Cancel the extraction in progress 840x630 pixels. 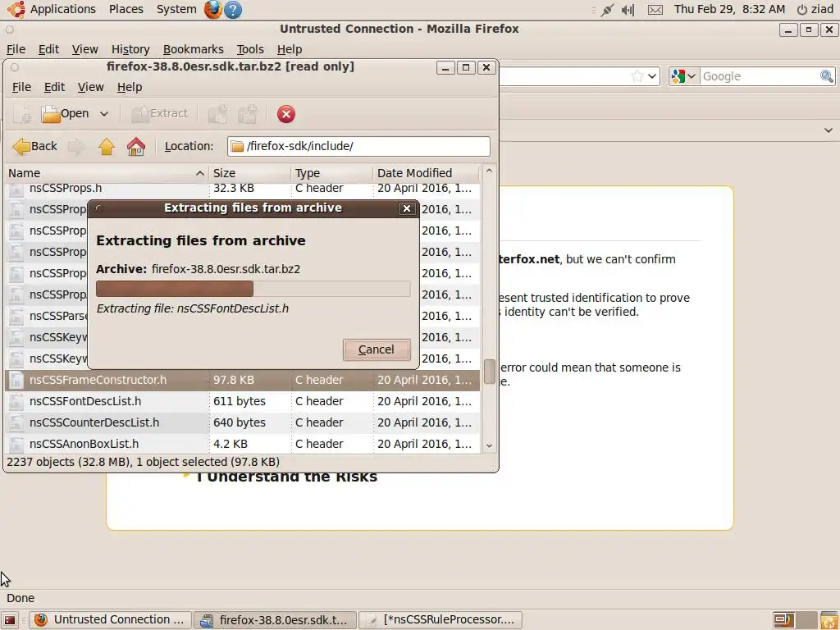click(x=377, y=349)
